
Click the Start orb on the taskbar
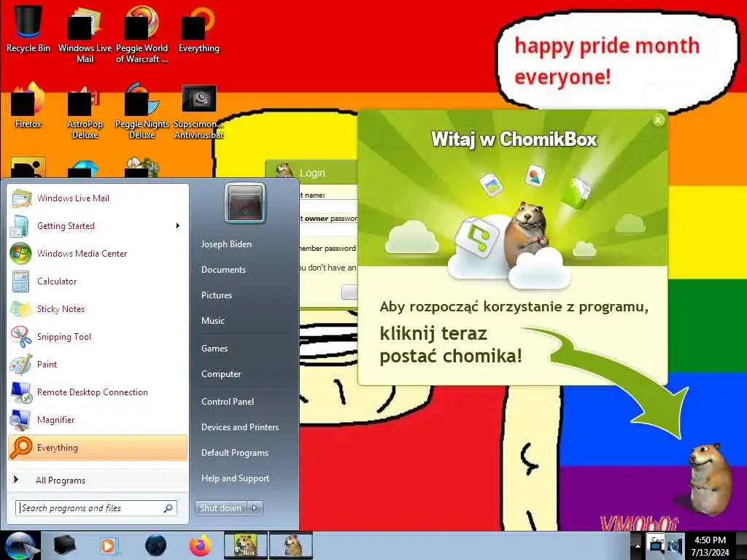coord(19,545)
